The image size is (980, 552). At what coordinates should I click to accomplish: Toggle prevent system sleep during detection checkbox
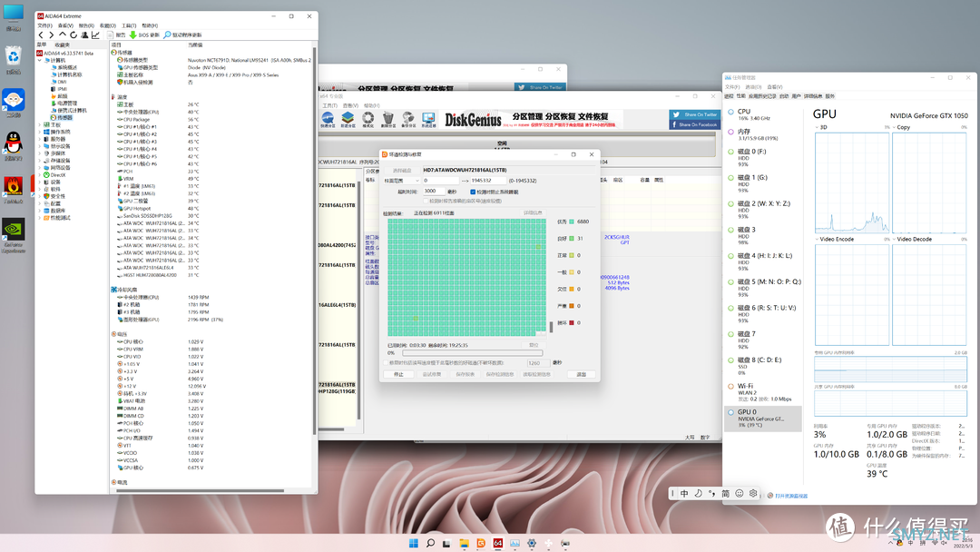coord(473,192)
